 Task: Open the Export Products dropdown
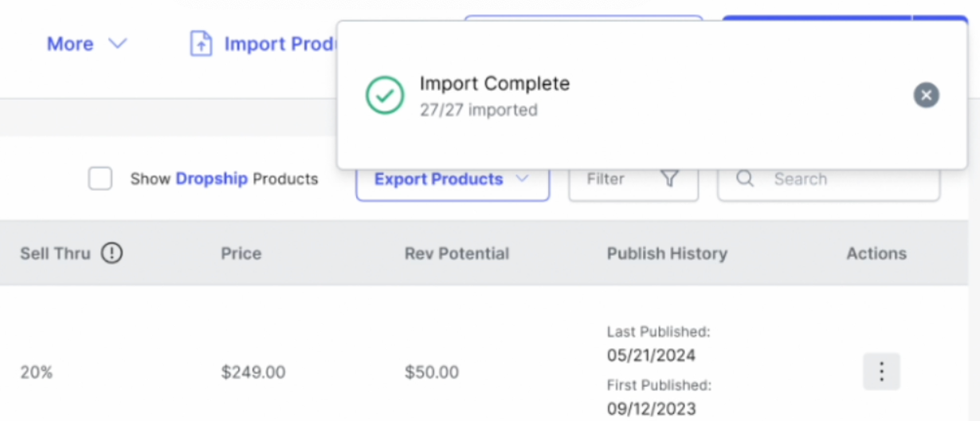tap(439, 179)
